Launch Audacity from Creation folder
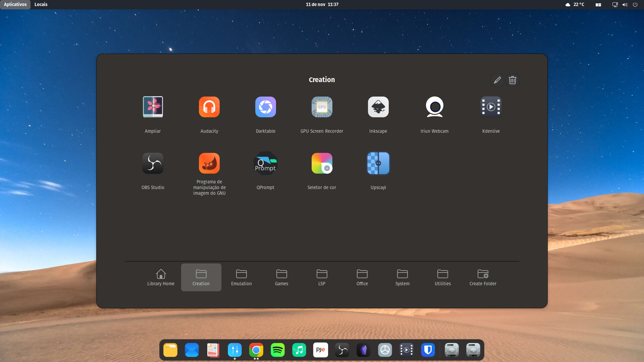The width and height of the screenshot is (644, 362). (x=209, y=107)
